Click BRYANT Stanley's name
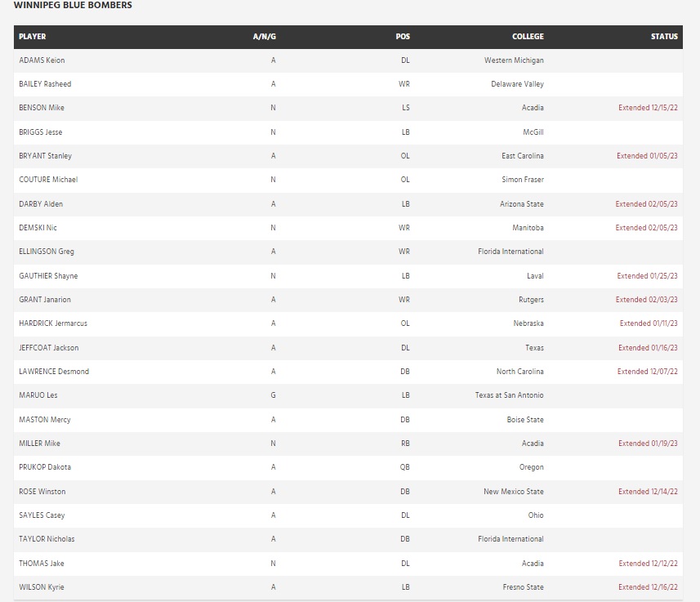 tap(46, 156)
